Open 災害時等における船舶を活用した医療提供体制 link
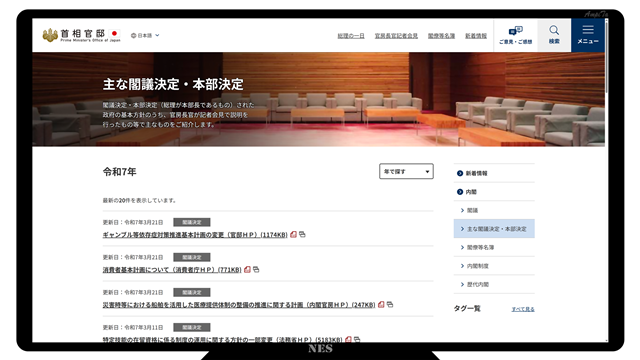Image resolution: width=640 pixels, height=360 pixels. click(x=239, y=305)
